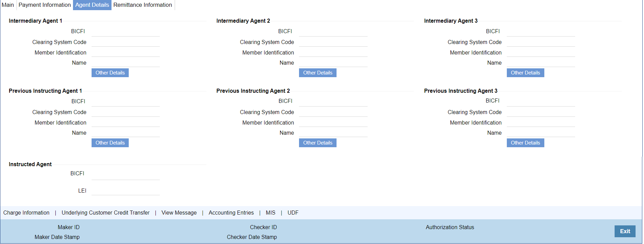Focus Name field of Intermediary Agent 3
The width and height of the screenshot is (644, 244).
(541, 63)
